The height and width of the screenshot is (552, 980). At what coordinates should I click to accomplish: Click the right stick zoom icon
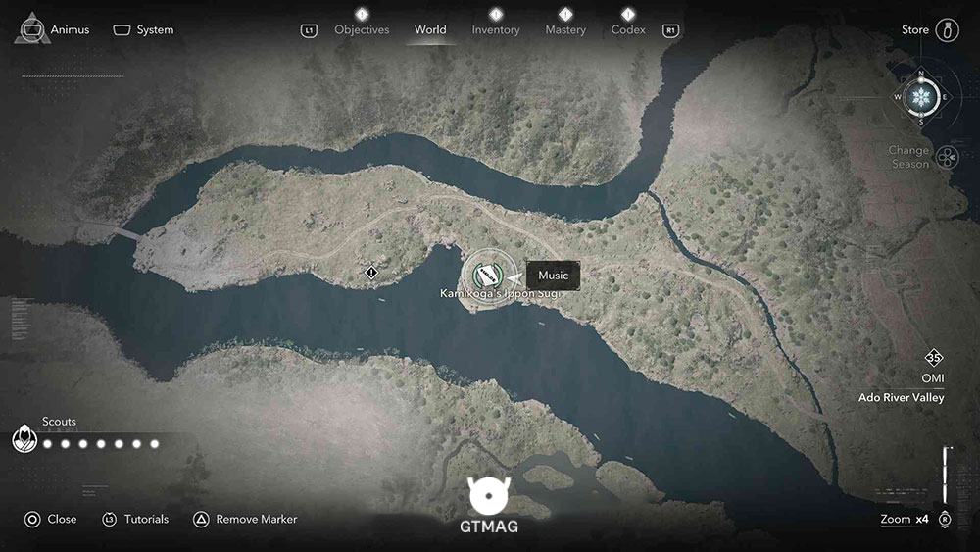[945, 520]
